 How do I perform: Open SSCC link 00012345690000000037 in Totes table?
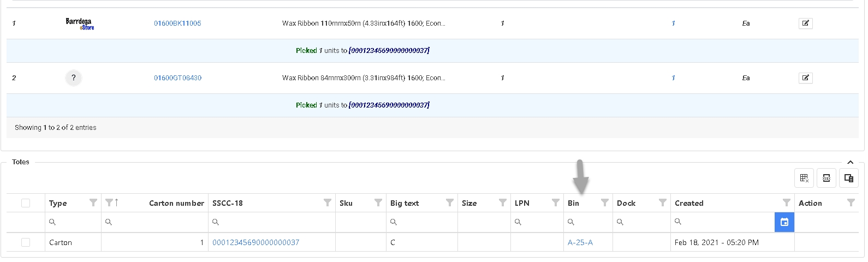255,242
